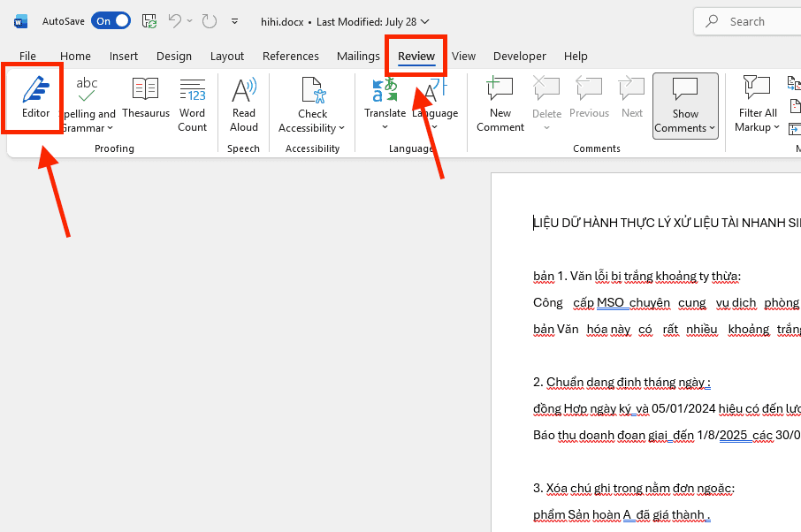
Task: Redo the last action
Action: point(210,21)
